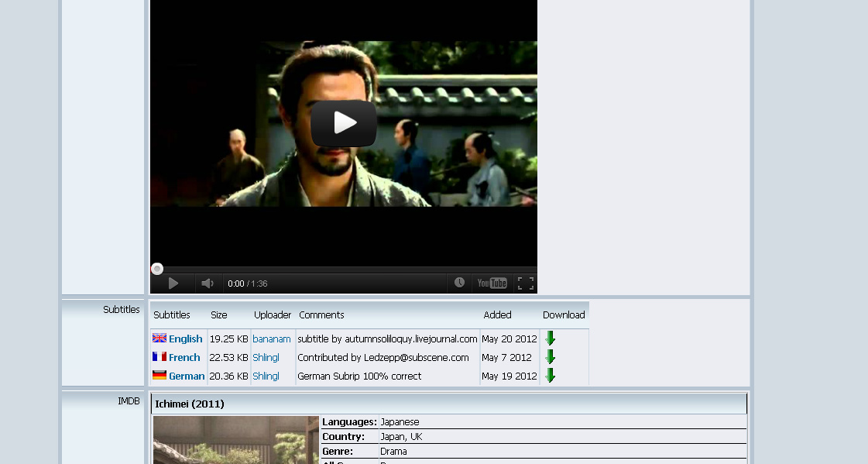
Task: Click the Japanese language value
Action: tap(400, 422)
